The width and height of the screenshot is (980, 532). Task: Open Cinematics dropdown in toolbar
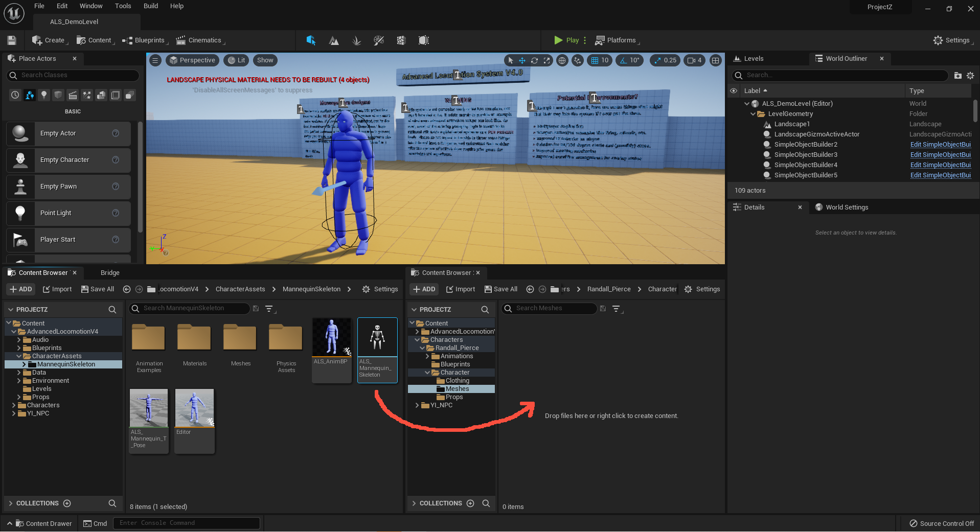200,40
